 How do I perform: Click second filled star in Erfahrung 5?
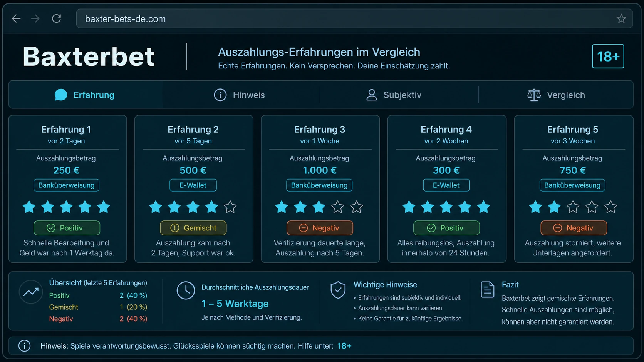554,207
